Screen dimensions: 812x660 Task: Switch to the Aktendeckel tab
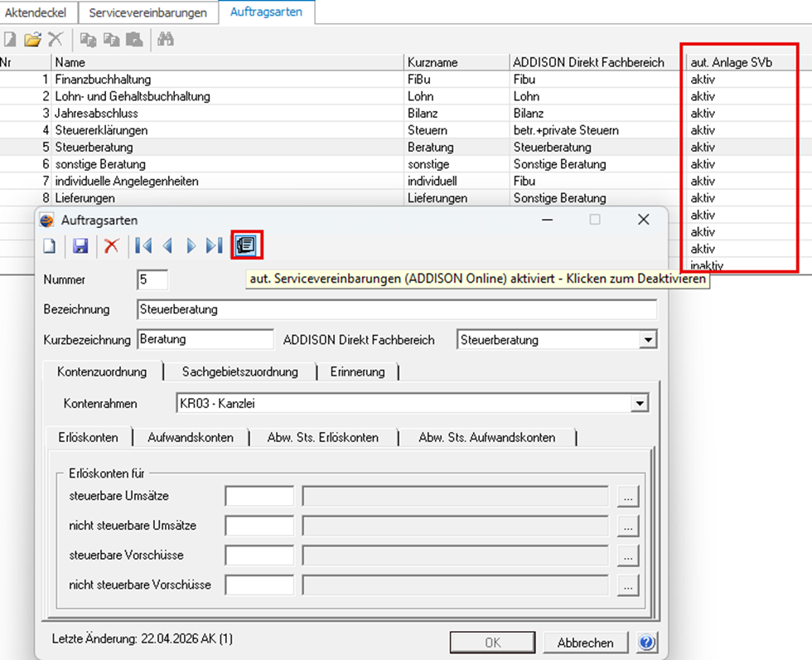point(36,12)
